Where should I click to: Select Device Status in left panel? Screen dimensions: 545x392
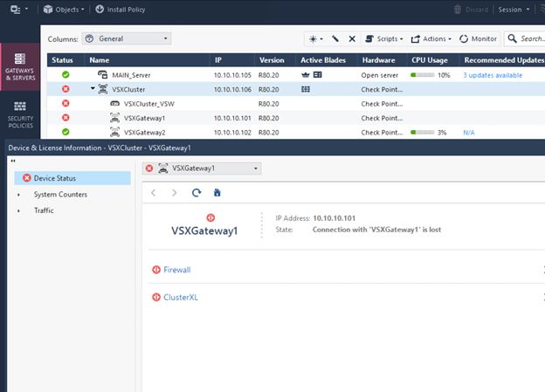72,178
